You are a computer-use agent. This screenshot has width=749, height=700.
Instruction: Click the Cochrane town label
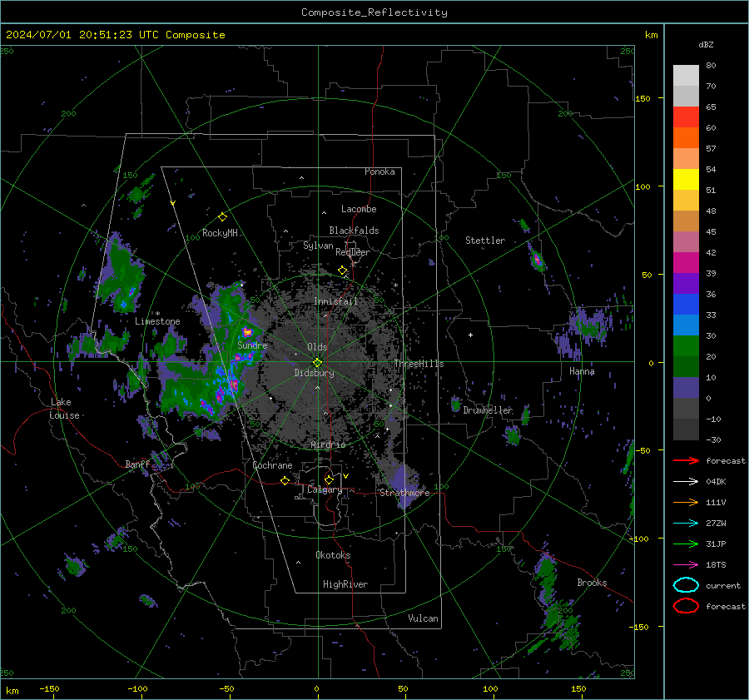272,465
